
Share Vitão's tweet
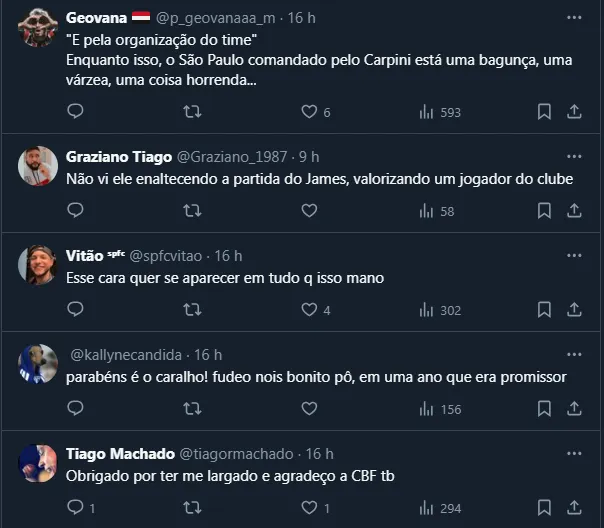[575, 310]
